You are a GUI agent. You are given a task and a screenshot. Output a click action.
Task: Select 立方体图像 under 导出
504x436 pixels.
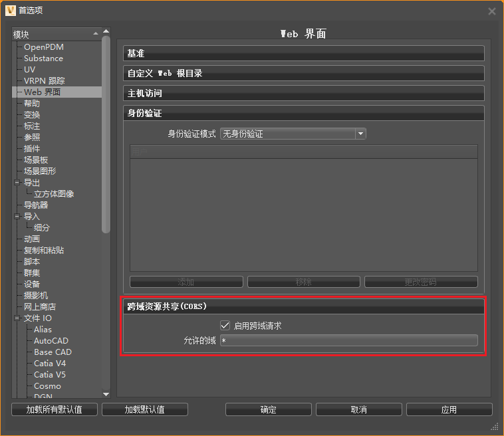point(54,194)
